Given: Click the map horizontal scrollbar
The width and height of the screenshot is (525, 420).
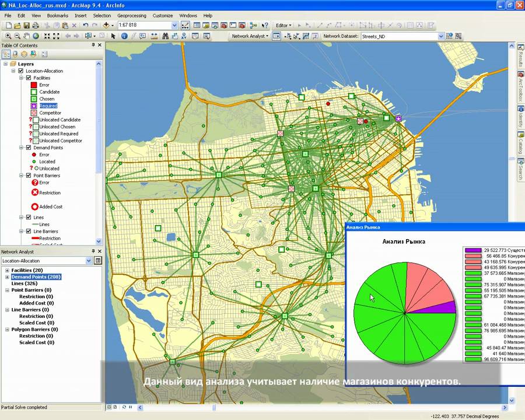Looking at the screenshot, I should [323, 407].
